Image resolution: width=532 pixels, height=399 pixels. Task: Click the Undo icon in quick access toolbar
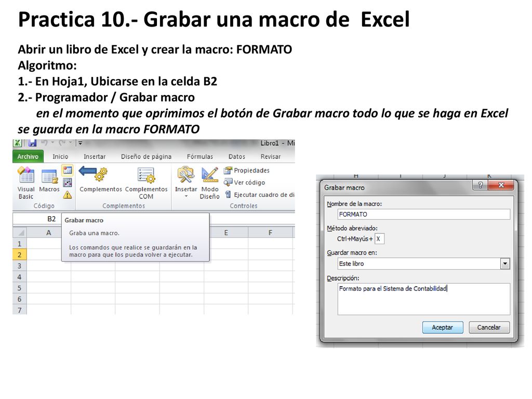click(x=44, y=142)
